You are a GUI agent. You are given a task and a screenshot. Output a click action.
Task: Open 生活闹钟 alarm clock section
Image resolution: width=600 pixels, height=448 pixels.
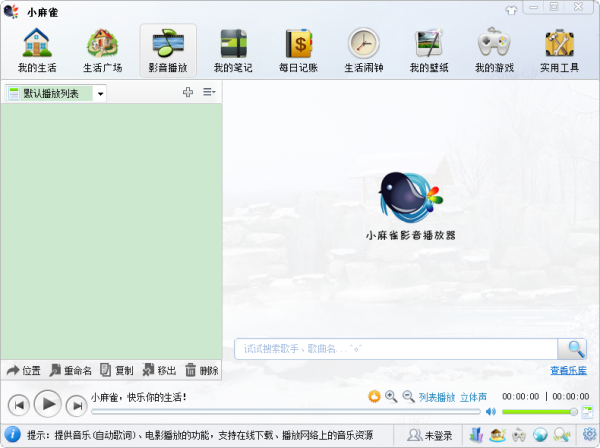pos(364,51)
